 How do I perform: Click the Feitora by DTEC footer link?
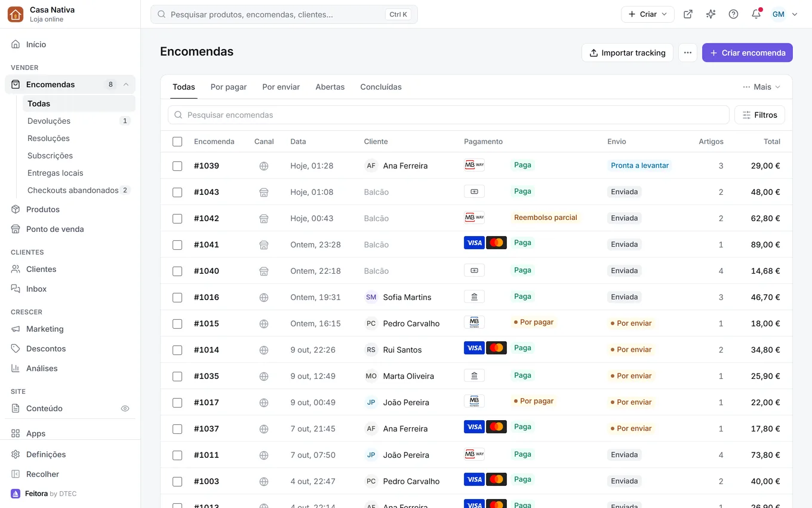[44, 494]
